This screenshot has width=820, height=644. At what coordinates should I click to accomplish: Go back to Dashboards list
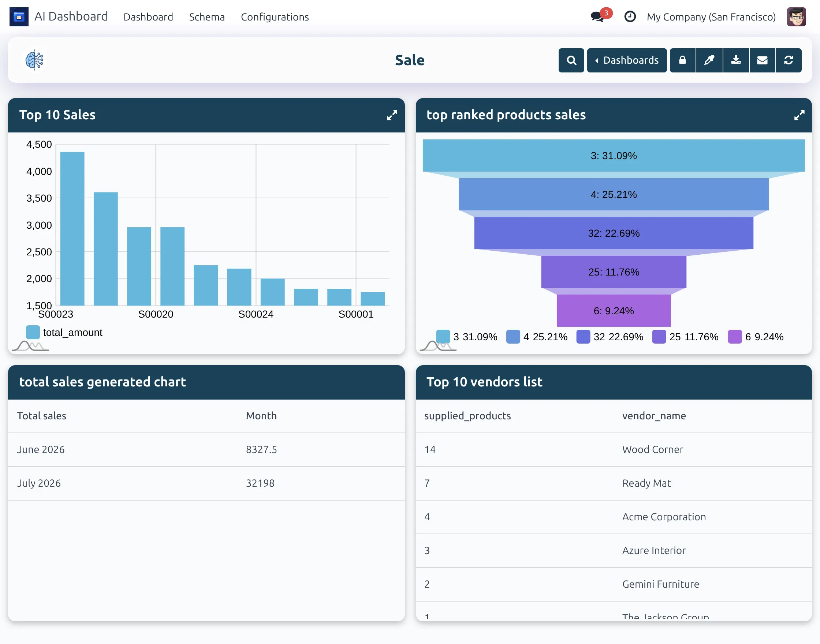[x=627, y=60]
